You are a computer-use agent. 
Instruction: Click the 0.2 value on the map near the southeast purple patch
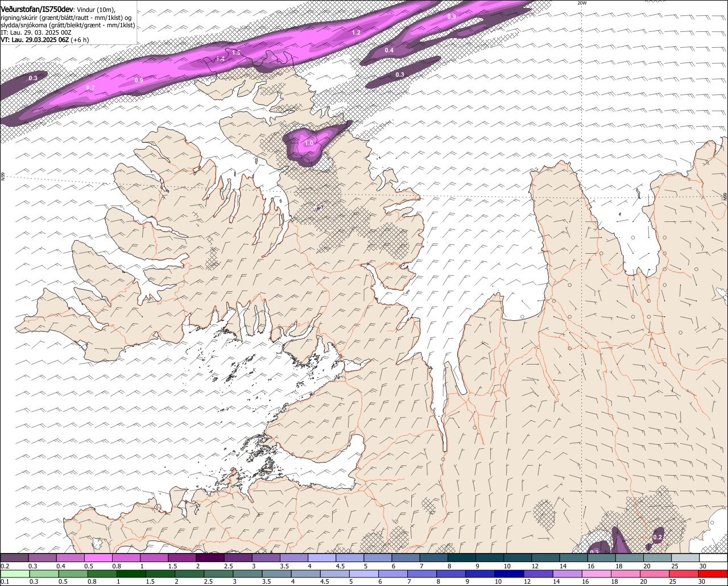pos(657,537)
